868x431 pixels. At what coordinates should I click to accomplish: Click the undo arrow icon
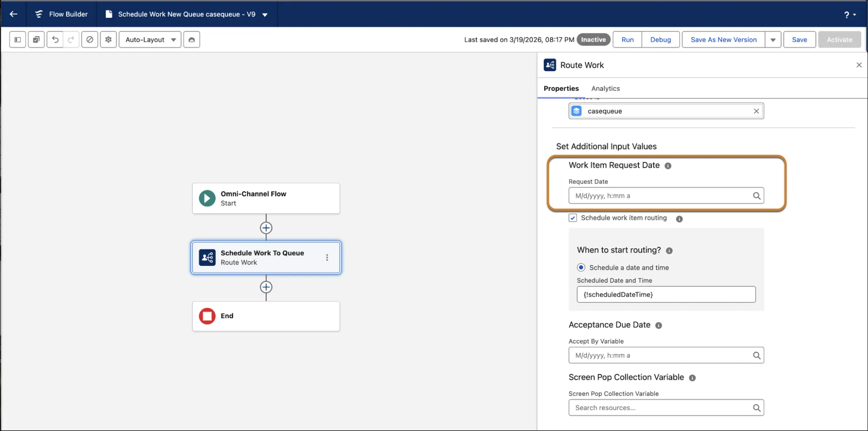(55, 40)
